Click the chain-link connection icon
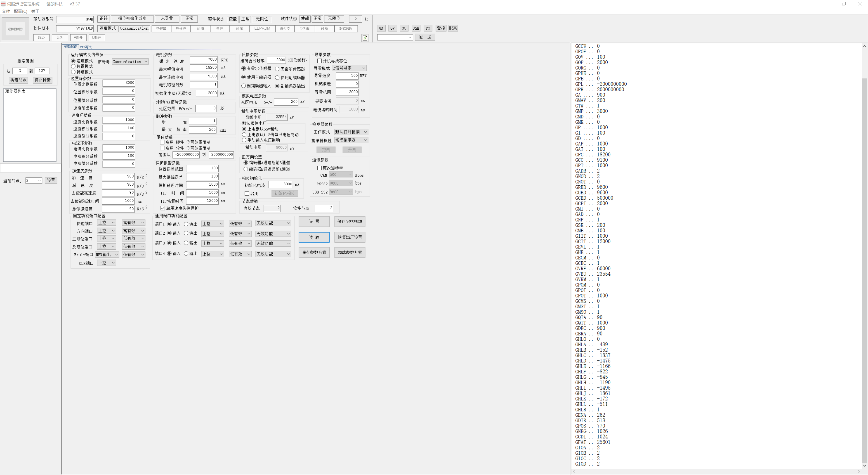 pyautogui.click(x=16, y=29)
